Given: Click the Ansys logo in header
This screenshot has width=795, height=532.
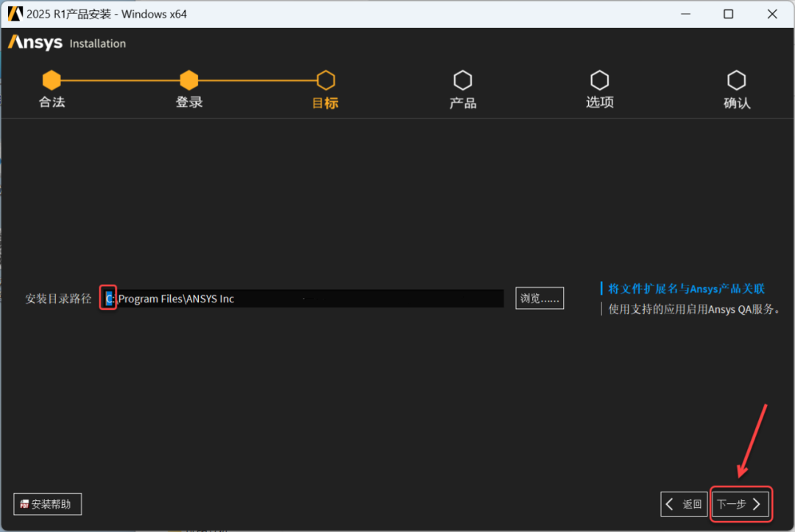Looking at the screenshot, I should coord(35,43).
